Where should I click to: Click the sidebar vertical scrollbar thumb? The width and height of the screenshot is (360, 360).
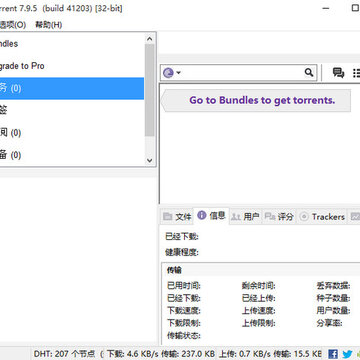[x=150, y=90]
